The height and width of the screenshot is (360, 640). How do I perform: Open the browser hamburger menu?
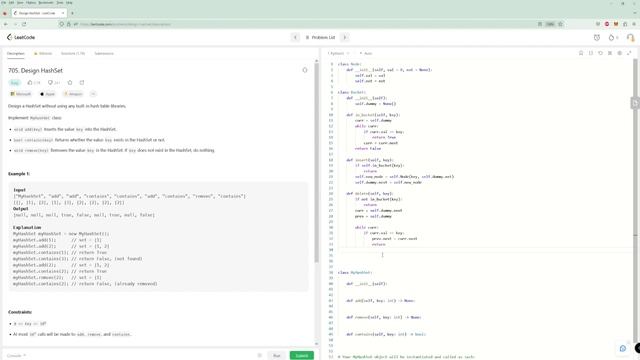point(634,24)
